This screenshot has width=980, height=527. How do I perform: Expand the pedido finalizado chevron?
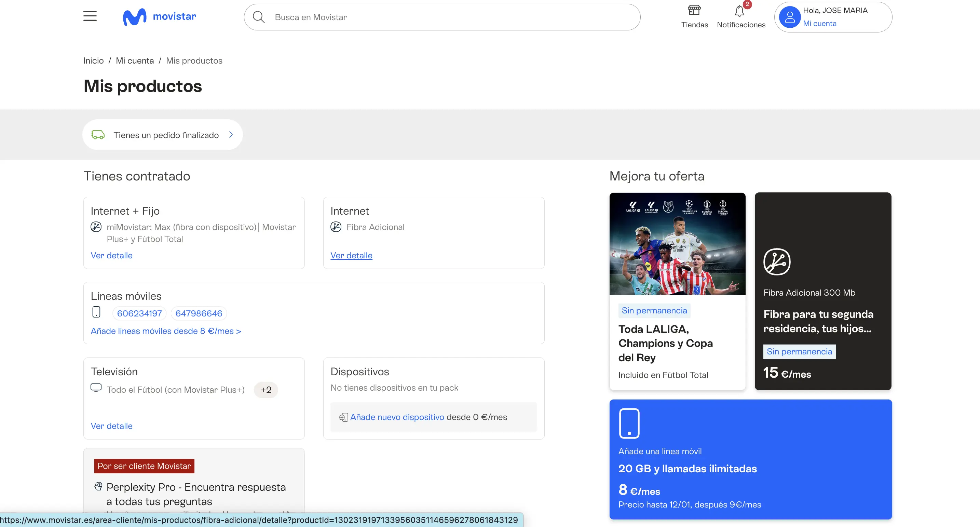pos(231,135)
